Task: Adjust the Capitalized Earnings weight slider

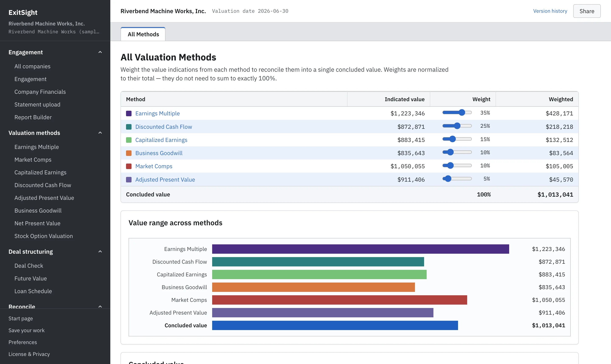Action: pos(457,139)
